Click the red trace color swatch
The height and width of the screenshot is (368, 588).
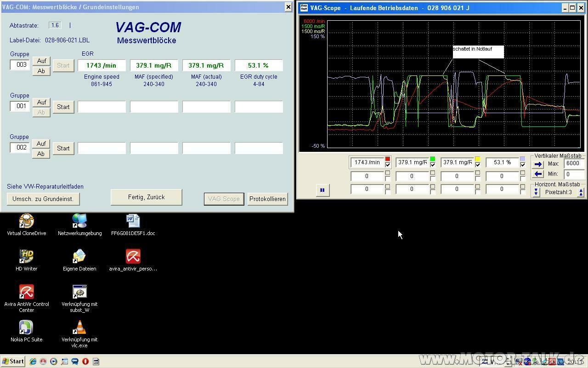pos(388,159)
